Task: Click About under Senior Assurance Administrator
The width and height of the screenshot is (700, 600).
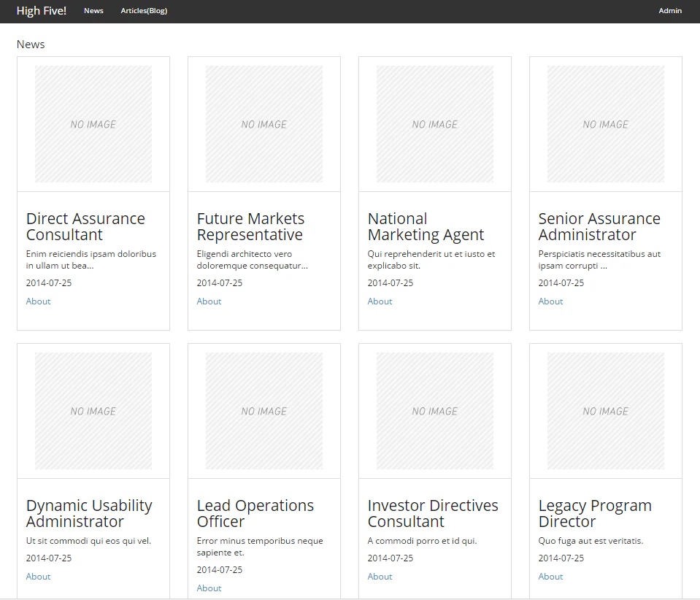Action: click(x=550, y=301)
